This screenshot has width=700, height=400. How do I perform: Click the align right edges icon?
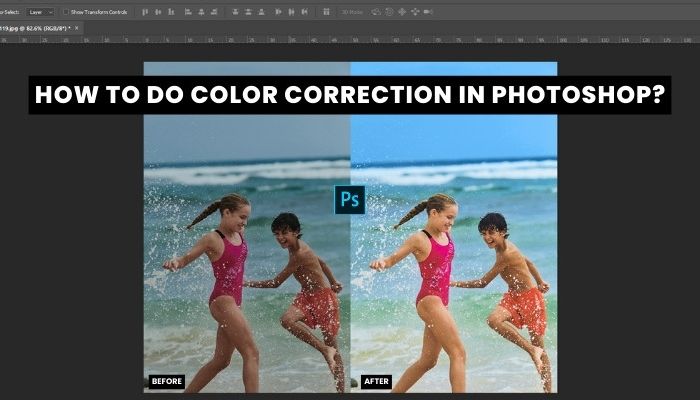(x=214, y=12)
